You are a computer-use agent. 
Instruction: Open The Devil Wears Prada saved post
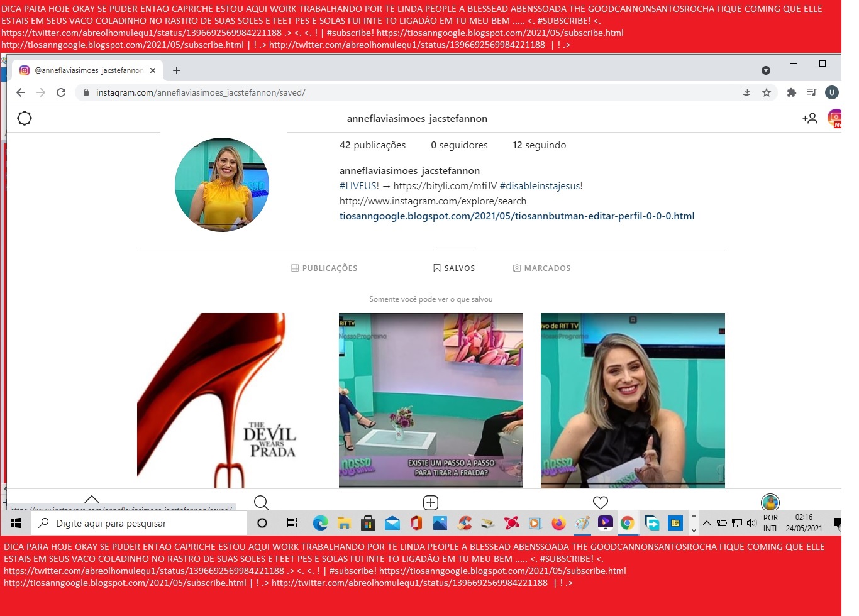pyautogui.click(x=229, y=400)
